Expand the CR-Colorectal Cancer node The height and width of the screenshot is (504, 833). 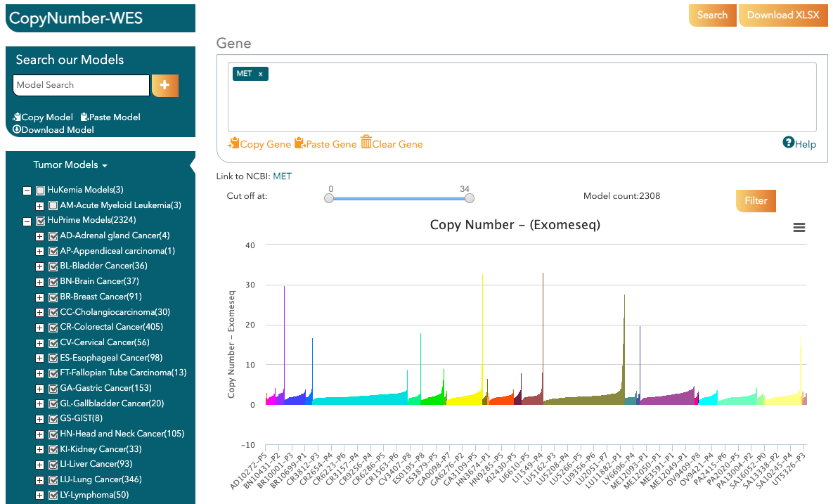[39, 328]
